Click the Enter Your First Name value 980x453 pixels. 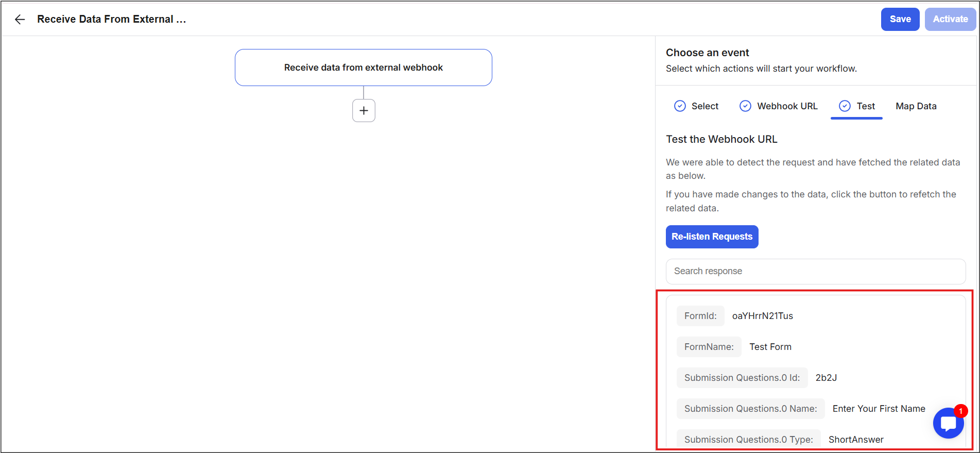point(879,409)
